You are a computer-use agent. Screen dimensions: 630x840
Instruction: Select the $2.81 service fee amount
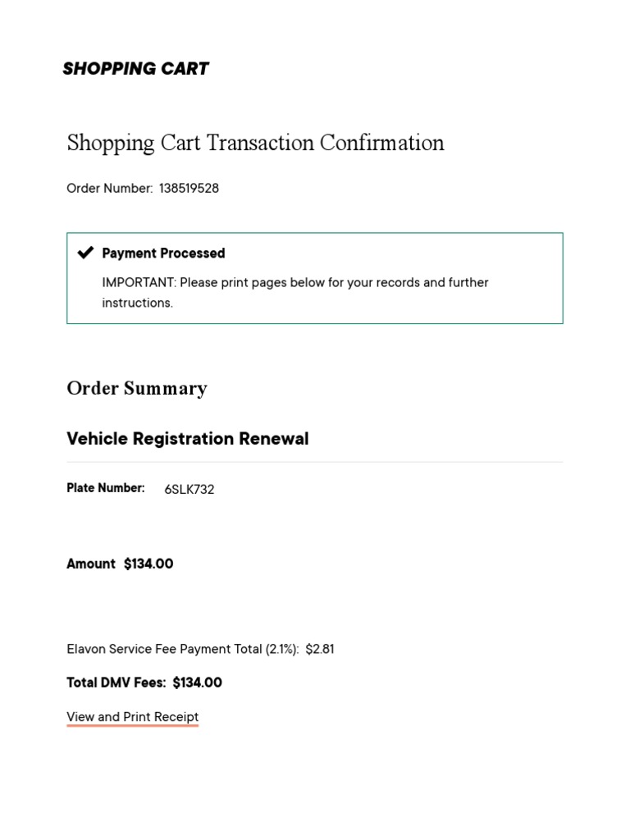point(320,650)
